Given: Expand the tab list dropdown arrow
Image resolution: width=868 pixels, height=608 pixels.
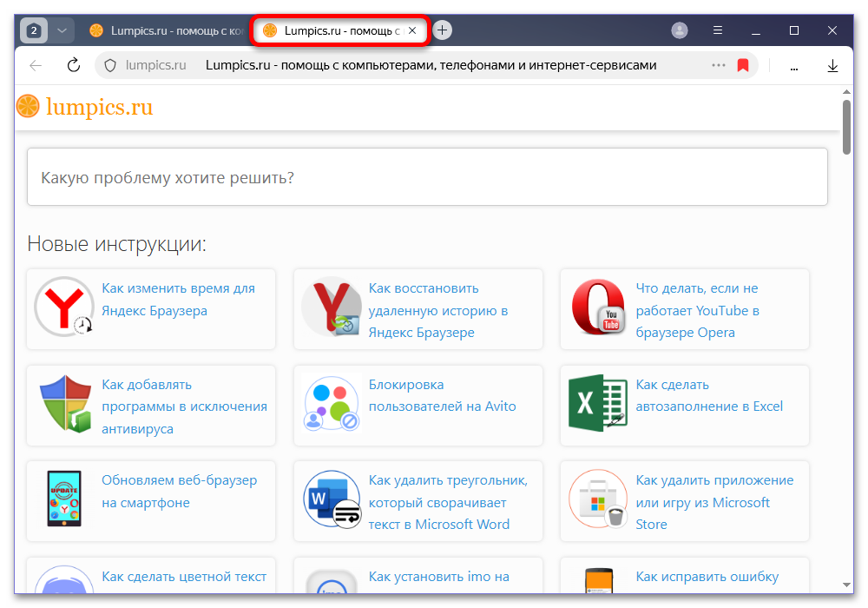Looking at the screenshot, I should (x=62, y=30).
